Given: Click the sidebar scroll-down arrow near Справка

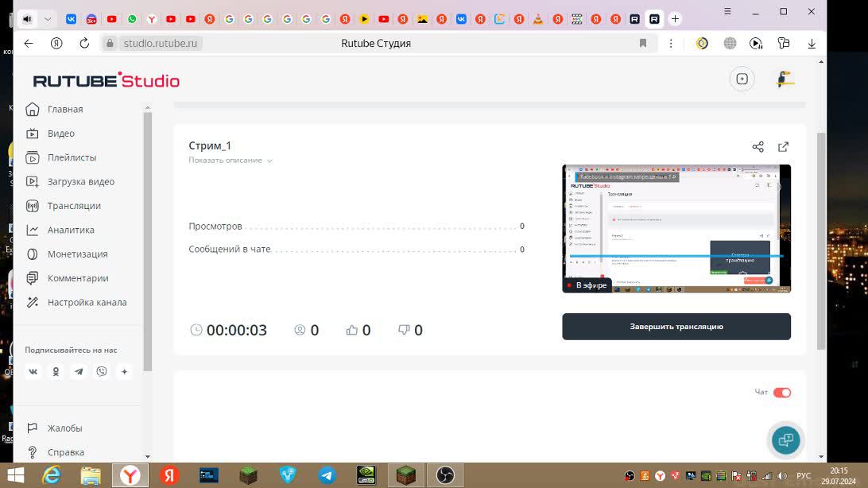Looking at the screenshot, I should coord(147,456).
